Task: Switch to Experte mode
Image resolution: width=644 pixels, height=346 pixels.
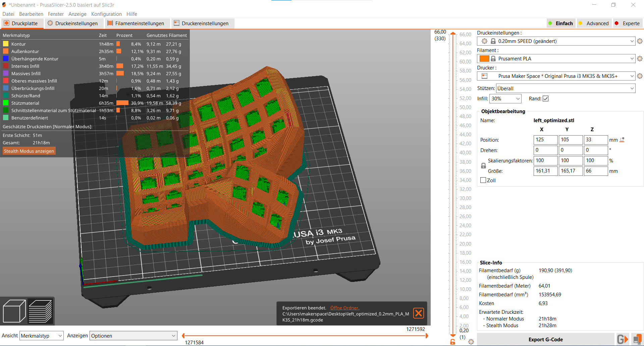Action: 627,23
